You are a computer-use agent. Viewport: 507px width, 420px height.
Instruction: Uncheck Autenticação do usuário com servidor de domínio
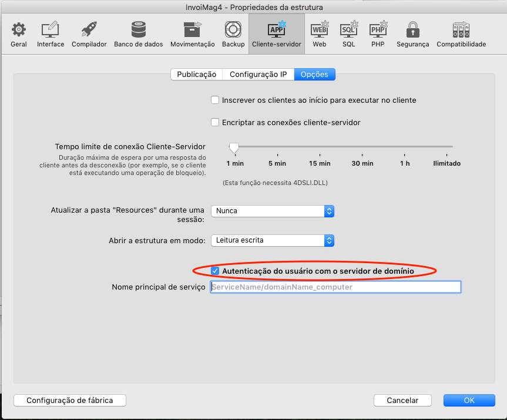click(x=215, y=271)
